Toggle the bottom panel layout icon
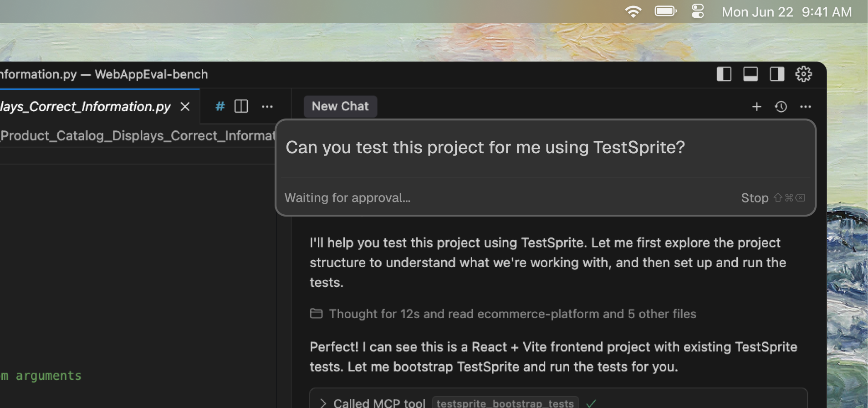The height and width of the screenshot is (408, 868). click(x=750, y=74)
